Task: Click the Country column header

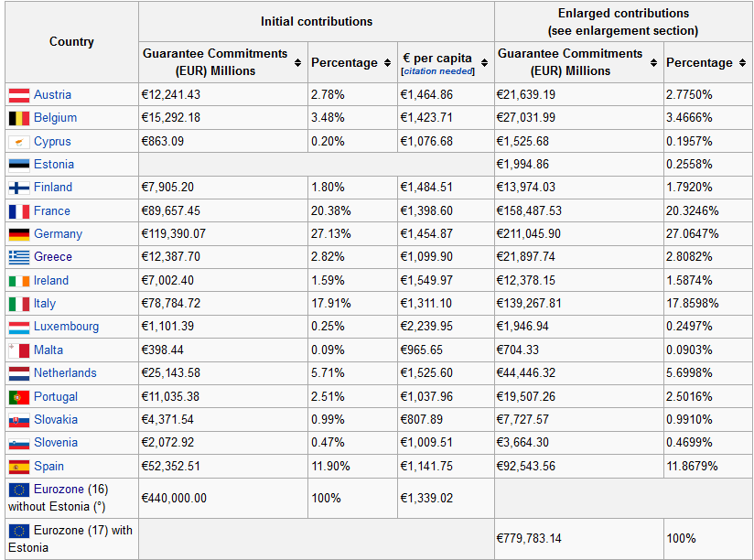Action: pyautogui.click(x=71, y=42)
